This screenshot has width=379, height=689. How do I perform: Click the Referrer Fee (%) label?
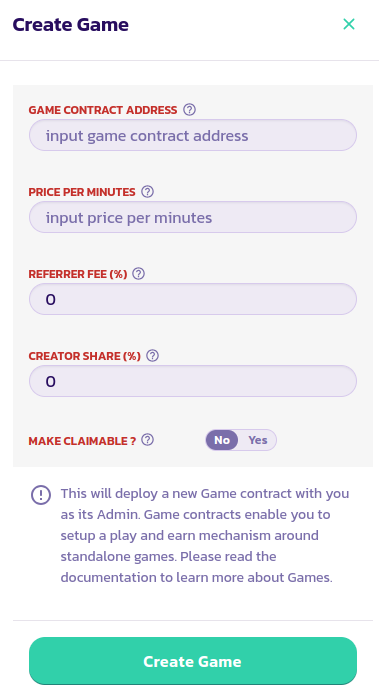78,274
